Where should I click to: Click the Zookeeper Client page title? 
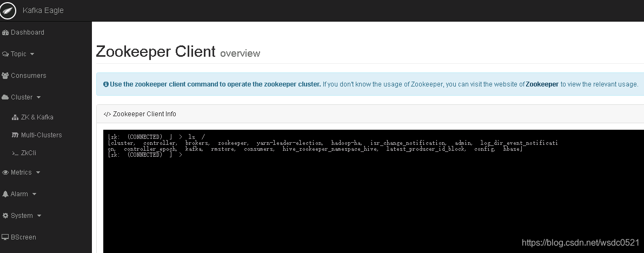pyautogui.click(x=156, y=52)
